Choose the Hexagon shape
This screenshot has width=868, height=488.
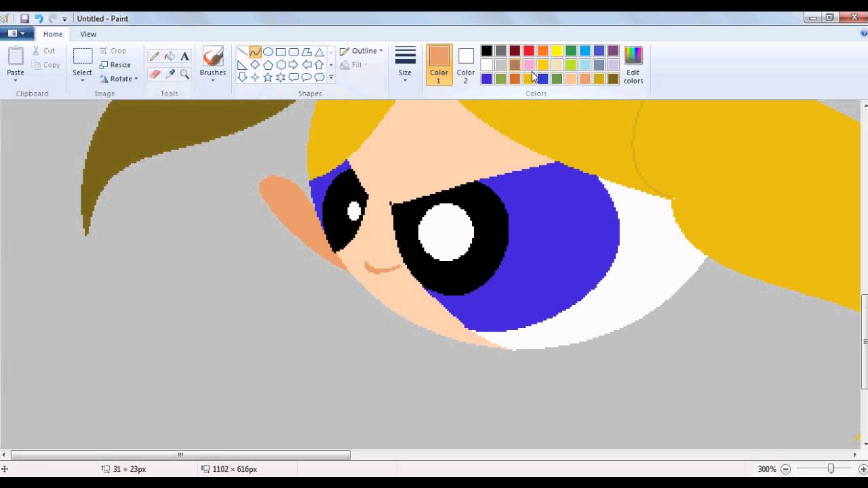point(281,65)
